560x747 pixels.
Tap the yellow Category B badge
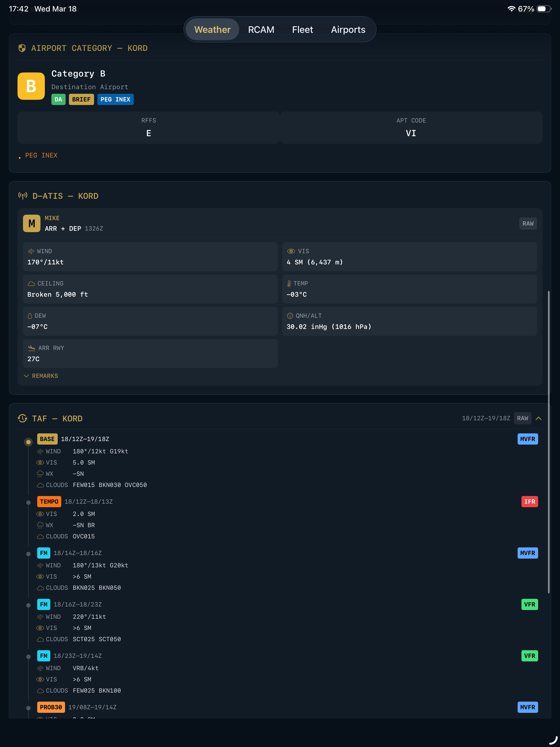pyautogui.click(x=31, y=86)
